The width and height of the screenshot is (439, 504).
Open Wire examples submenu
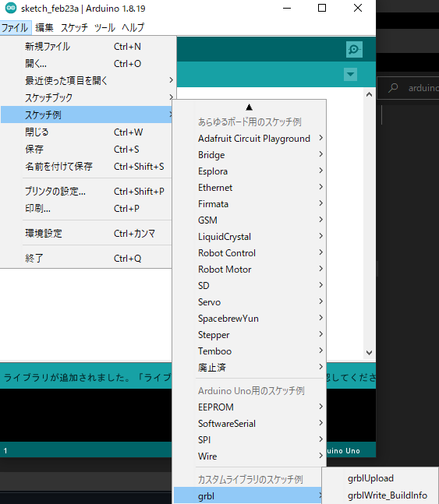coord(250,456)
